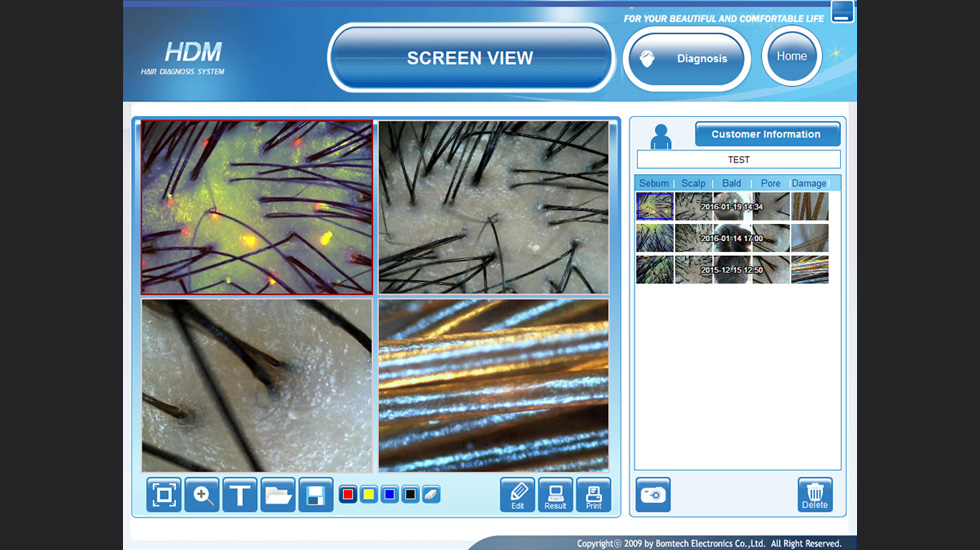Open the Diagnosis page
The width and height of the screenshot is (980, 550).
click(x=687, y=58)
